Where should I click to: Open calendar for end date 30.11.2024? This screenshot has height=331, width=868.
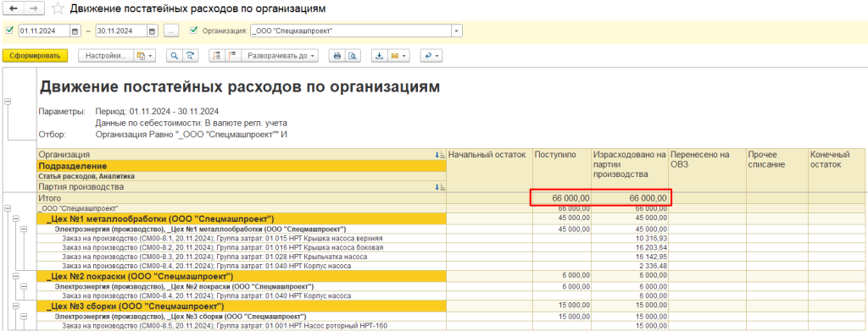(153, 31)
